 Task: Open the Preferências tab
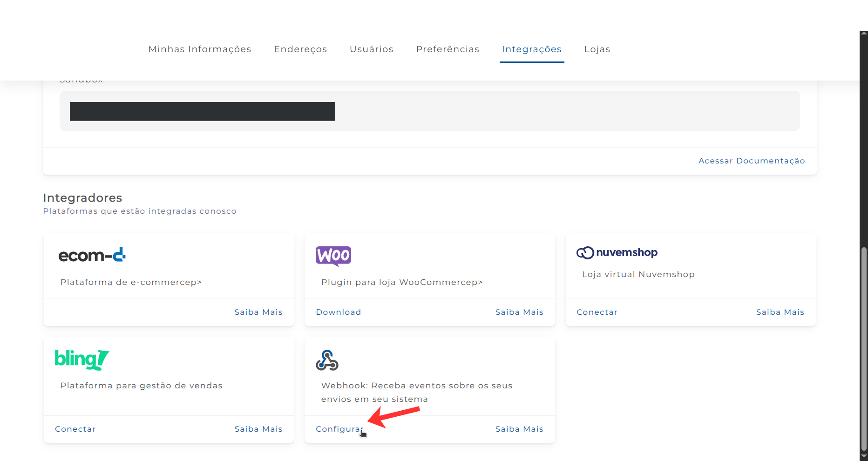pyautogui.click(x=448, y=49)
